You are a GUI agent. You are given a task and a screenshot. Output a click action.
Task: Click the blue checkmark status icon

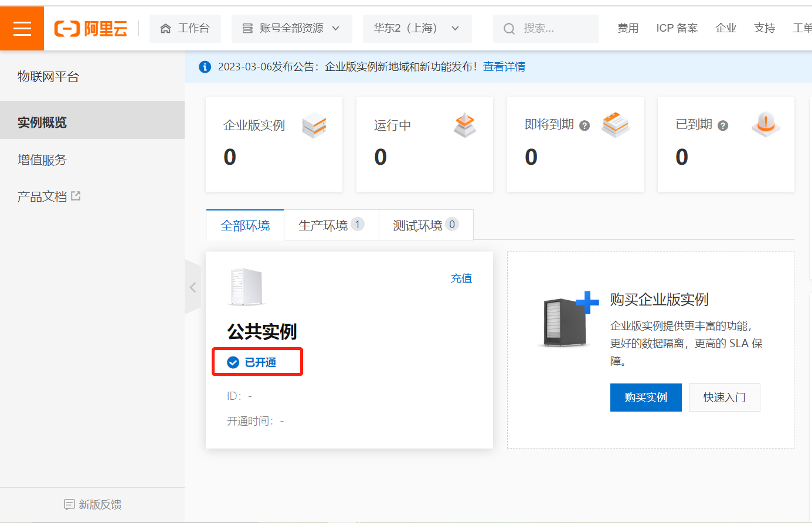pos(233,362)
